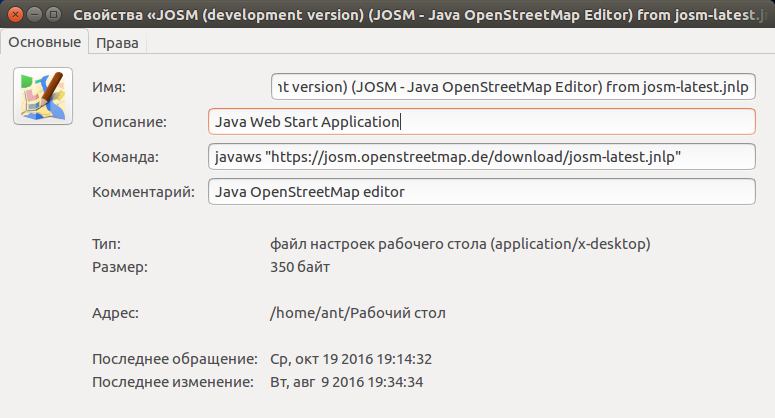Click the Комментарий: label
This screenshot has width=775, height=418.
pos(143,192)
